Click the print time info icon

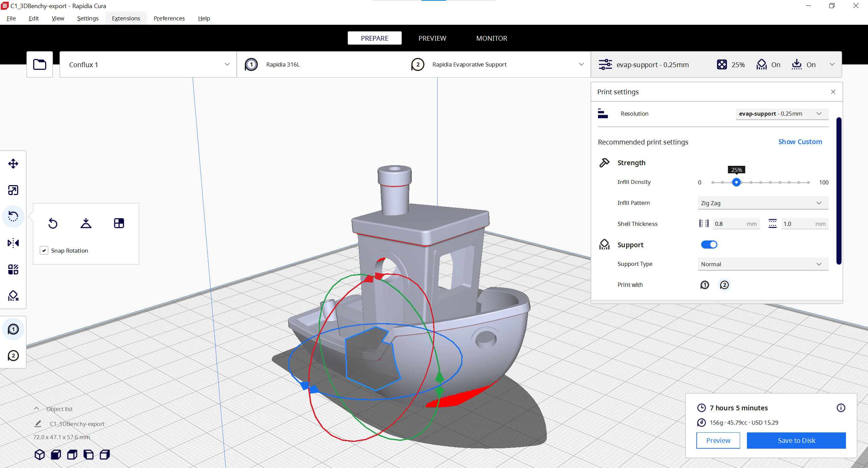(x=841, y=408)
